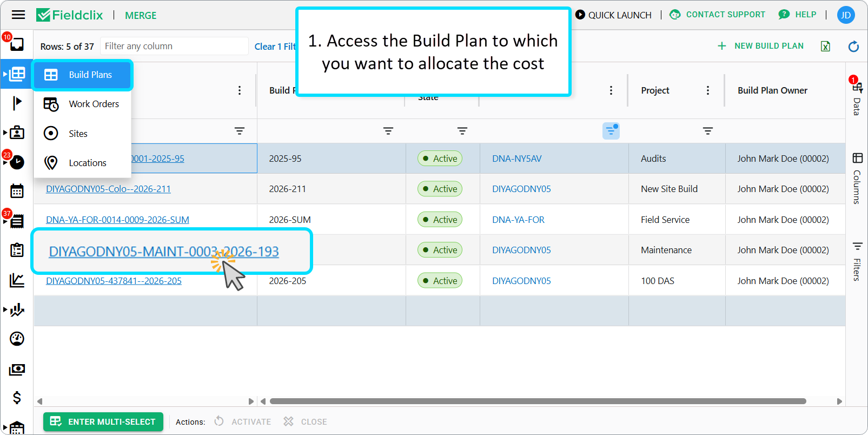The height and width of the screenshot is (435, 868).
Task: Open the Columns side panel
Action: 857,179
